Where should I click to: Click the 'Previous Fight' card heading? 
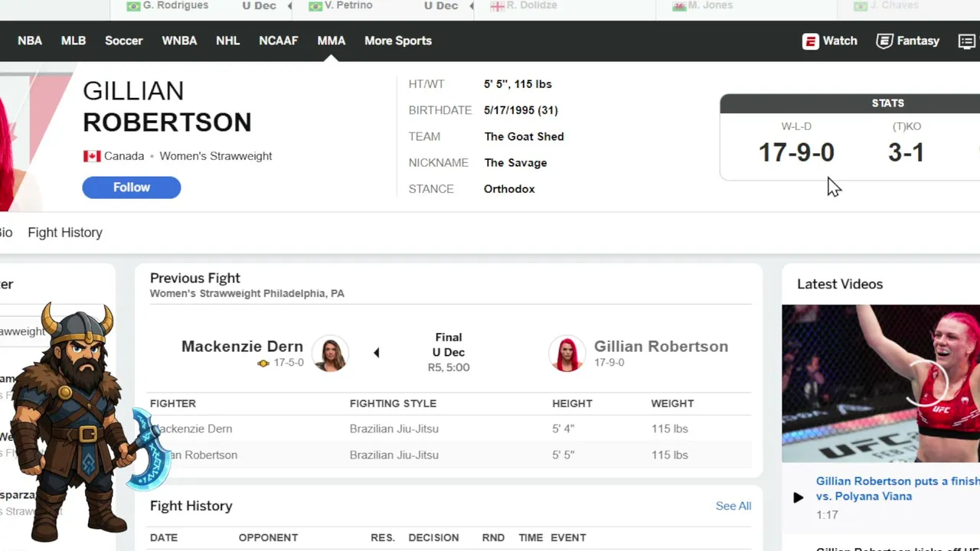click(x=195, y=278)
